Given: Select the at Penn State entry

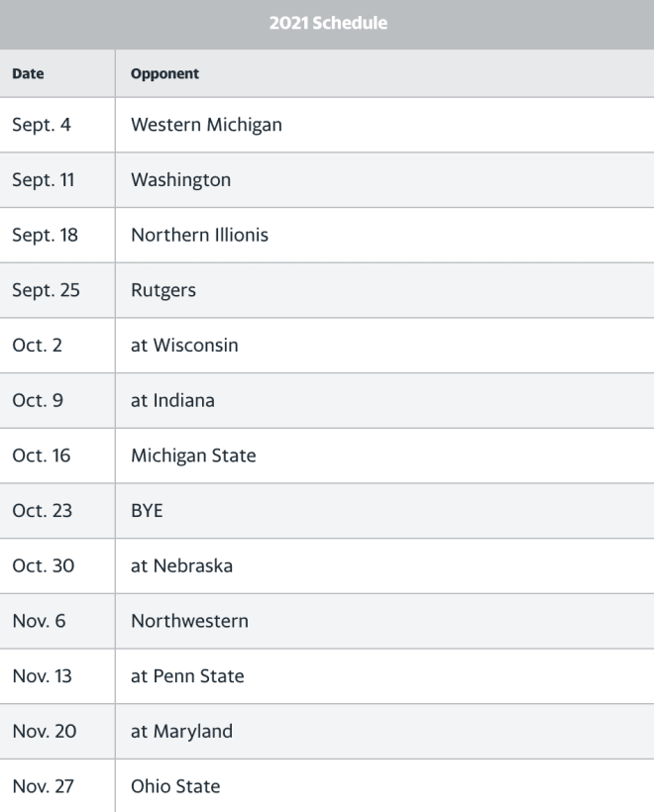Looking at the screenshot, I should pos(187,676).
